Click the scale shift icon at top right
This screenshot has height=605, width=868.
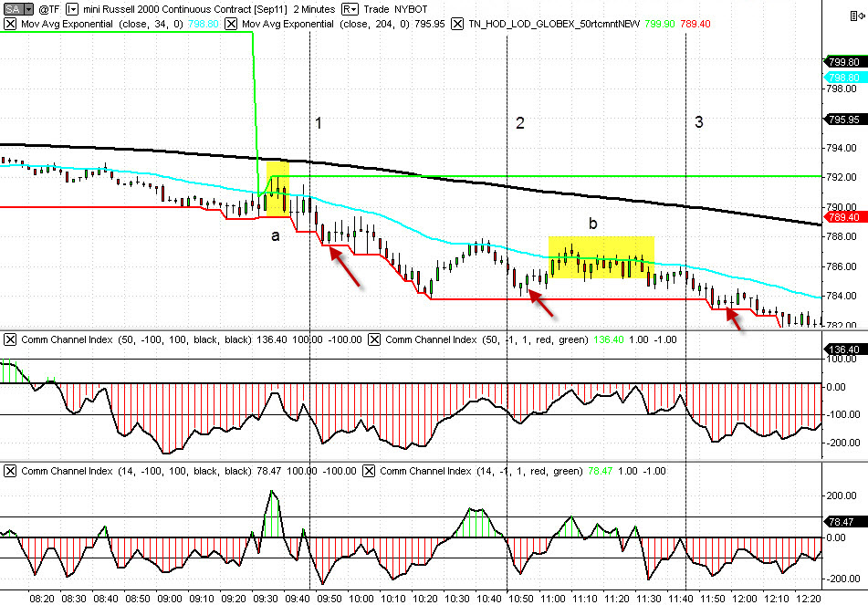click(x=857, y=16)
